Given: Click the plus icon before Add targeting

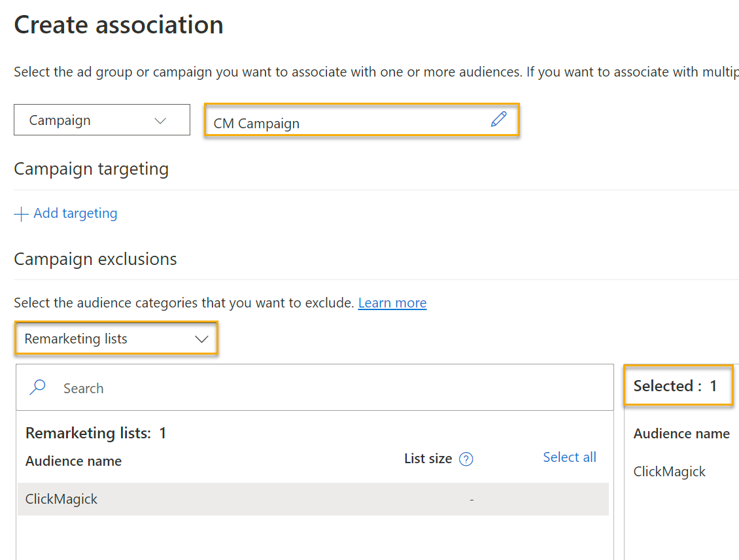Looking at the screenshot, I should [22, 214].
